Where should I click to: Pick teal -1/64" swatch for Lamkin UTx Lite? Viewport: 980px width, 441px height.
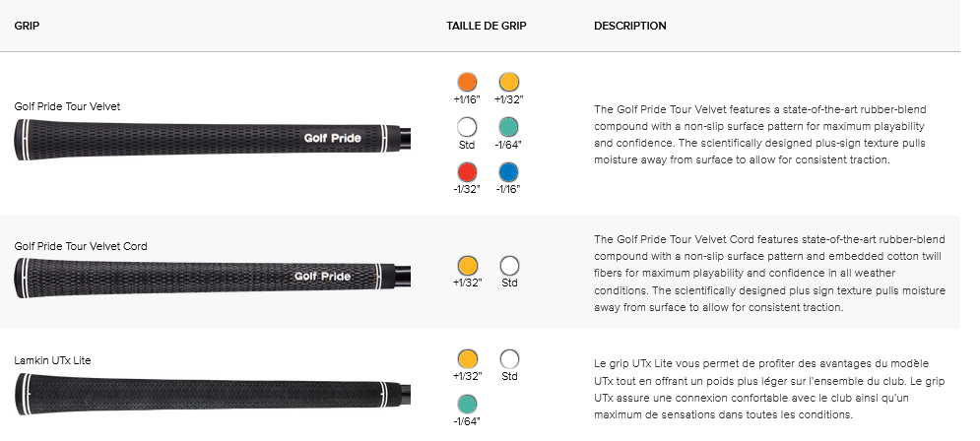[467, 405]
